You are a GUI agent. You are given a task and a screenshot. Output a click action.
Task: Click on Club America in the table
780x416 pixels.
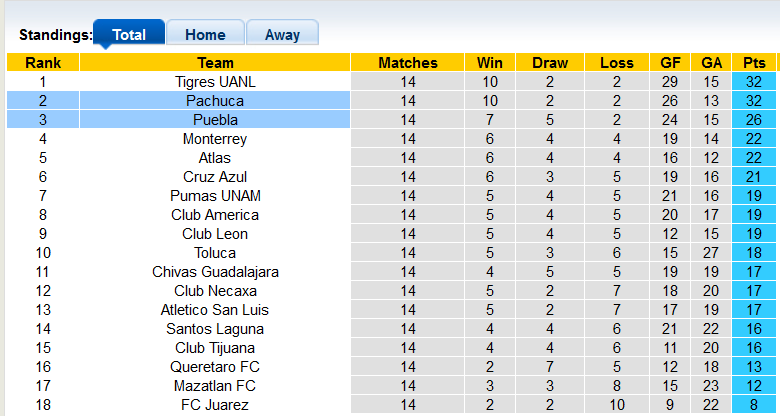(x=215, y=215)
